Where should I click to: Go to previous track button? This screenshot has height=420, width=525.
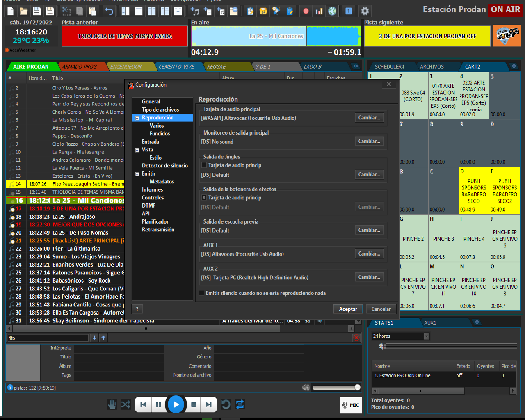click(143, 404)
